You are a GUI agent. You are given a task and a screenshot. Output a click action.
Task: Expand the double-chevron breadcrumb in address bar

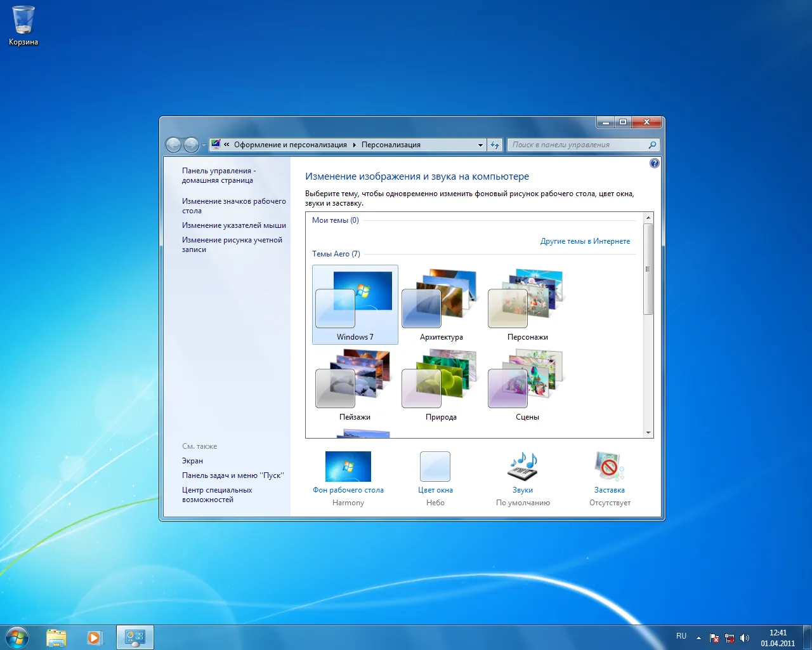226,145
